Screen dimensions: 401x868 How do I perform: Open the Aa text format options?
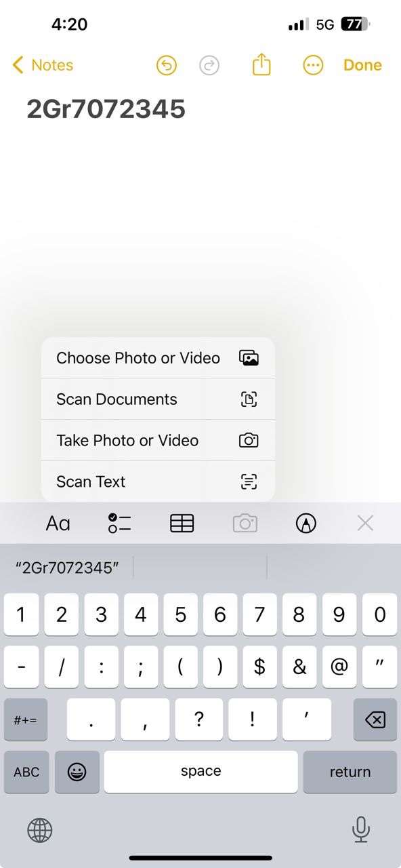[x=58, y=523]
